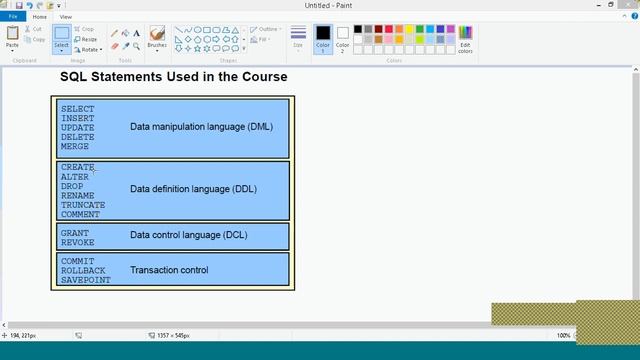
Task: Save the drawing from quick access toolbar
Action: click(19, 5)
